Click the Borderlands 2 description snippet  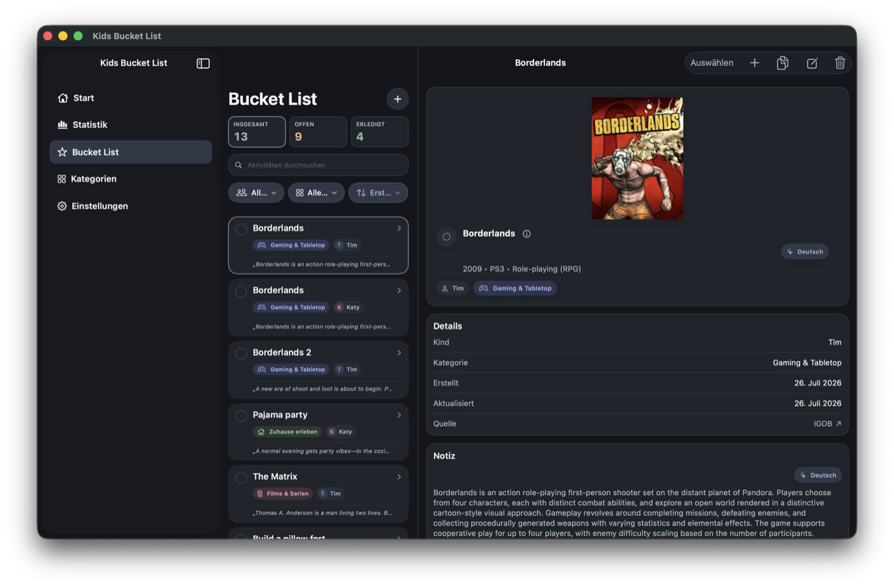point(323,389)
